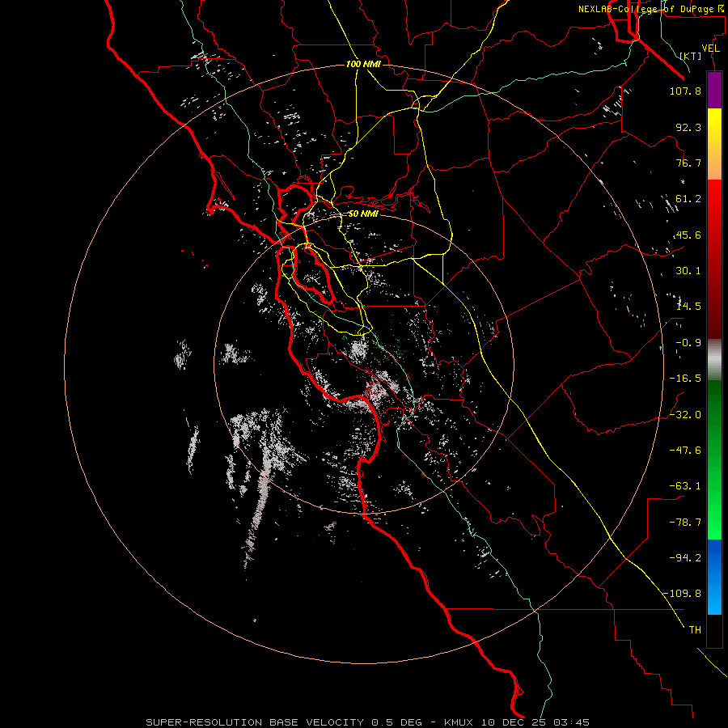
Task: Select the 92.3 legend value
Action: point(688,127)
